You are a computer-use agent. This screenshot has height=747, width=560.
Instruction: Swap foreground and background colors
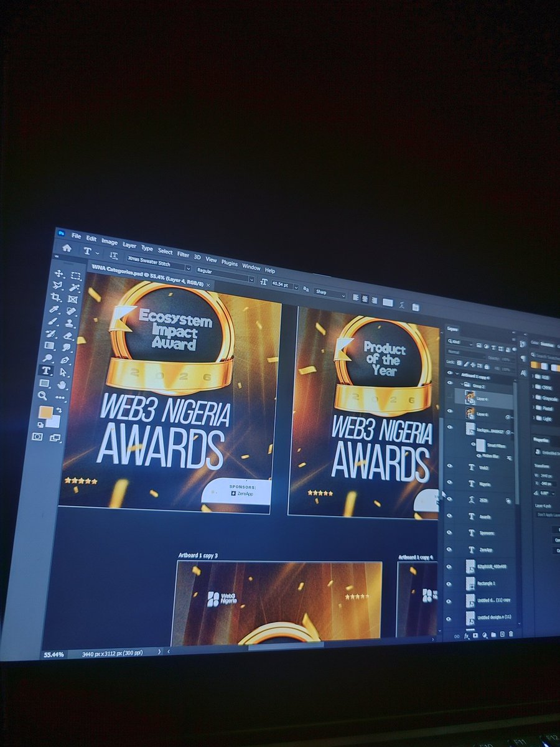click(x=58, y=410)
